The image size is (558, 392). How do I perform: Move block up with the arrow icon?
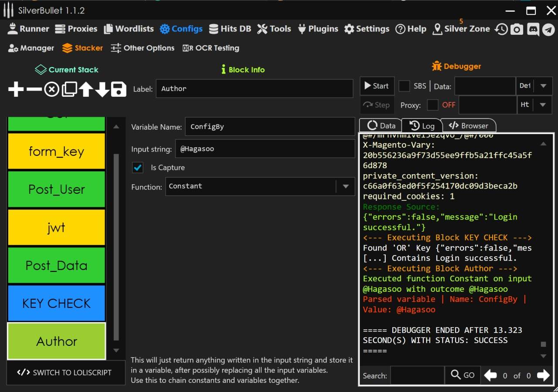click(x=85, y=89)
